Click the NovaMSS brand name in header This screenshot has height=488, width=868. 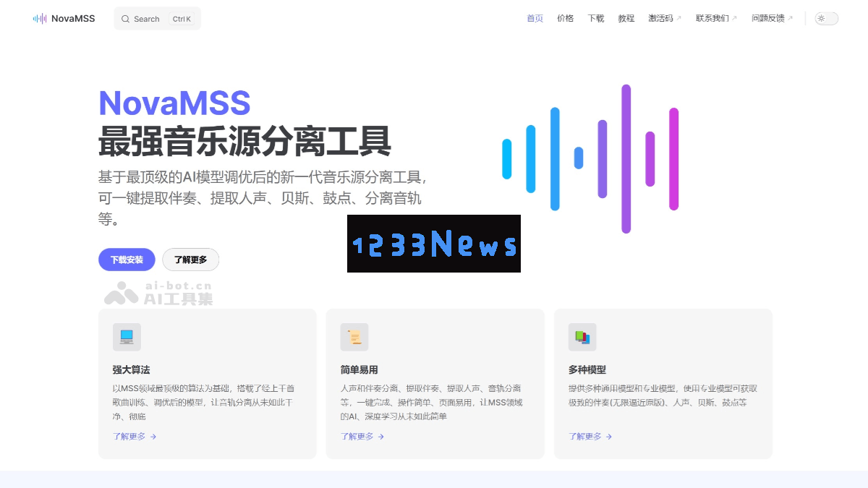(73, 19)
